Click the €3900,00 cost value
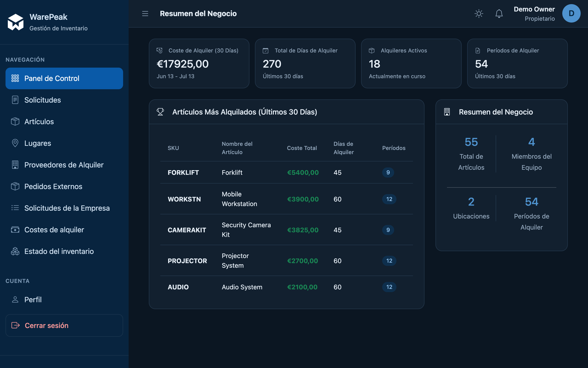This screenshot has height=368, width=588. tap(303, 199)
